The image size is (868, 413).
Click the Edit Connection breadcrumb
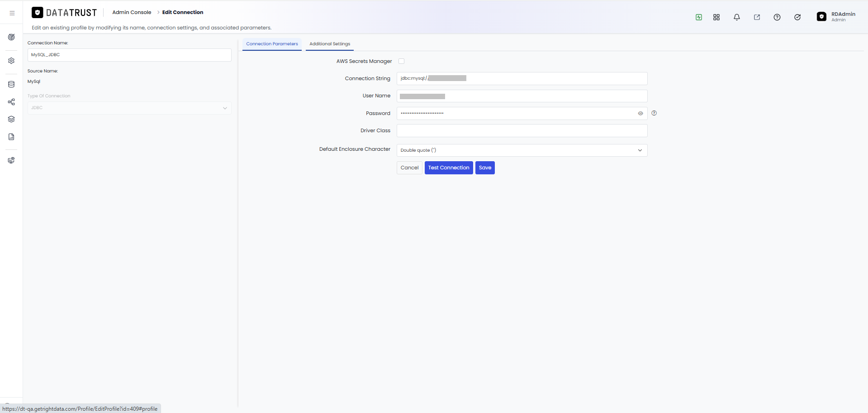183,12
